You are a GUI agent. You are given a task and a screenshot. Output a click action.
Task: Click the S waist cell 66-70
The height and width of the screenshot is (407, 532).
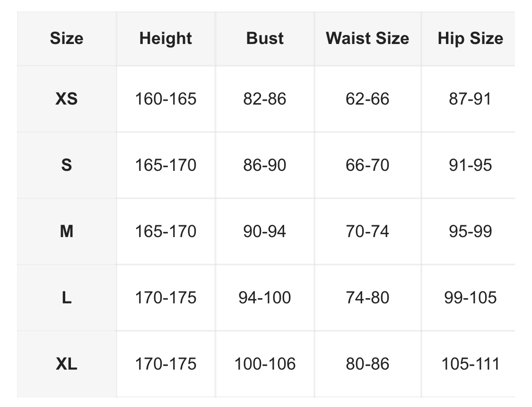(x=367, y=165)
